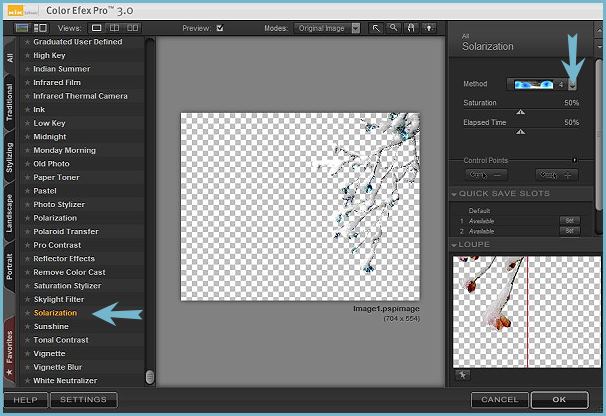The image size is (606, 416).
Task: Switch to split preview view
Action: 115,29
